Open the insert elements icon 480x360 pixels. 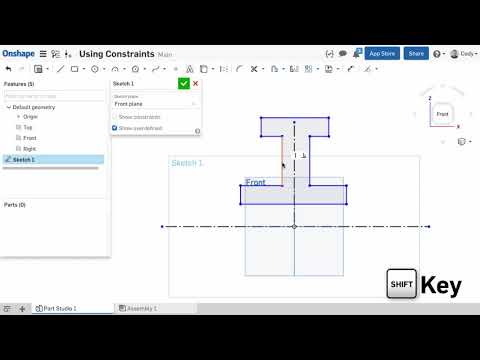click(68, 54)
